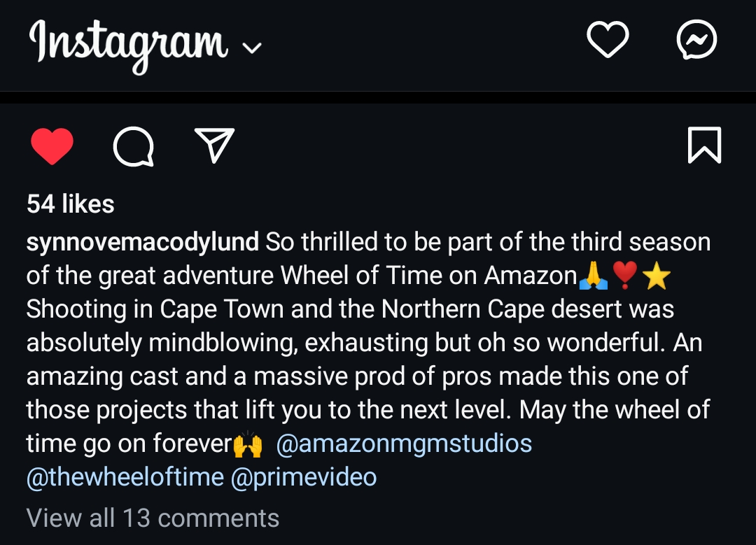Unlike the post via red heart
The height and width of the screenshot is (545, 756).
[52, 147]
